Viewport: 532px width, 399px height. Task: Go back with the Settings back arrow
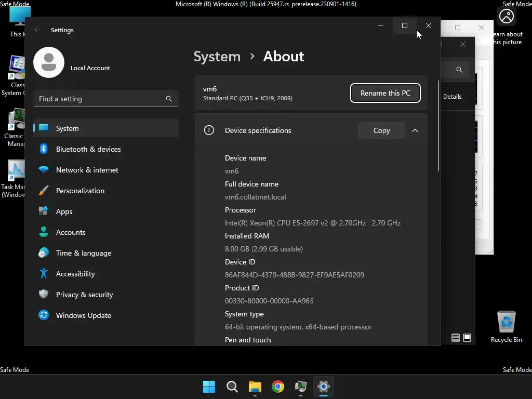pyautogui.click(x=37, y=30)
